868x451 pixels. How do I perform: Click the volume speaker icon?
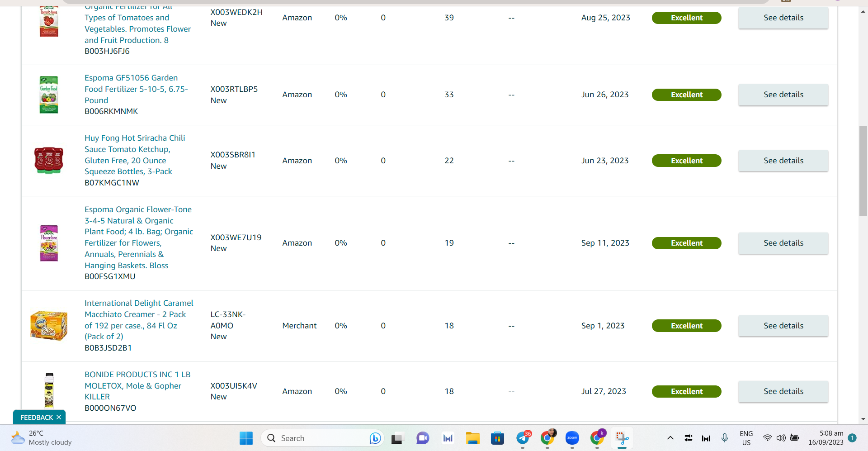point(781,438)
